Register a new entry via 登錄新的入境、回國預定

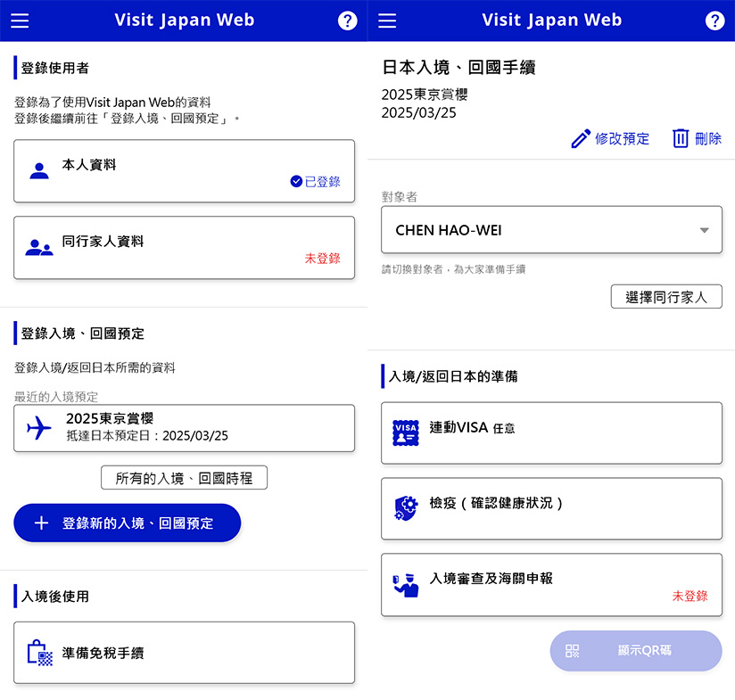(128, 523)
